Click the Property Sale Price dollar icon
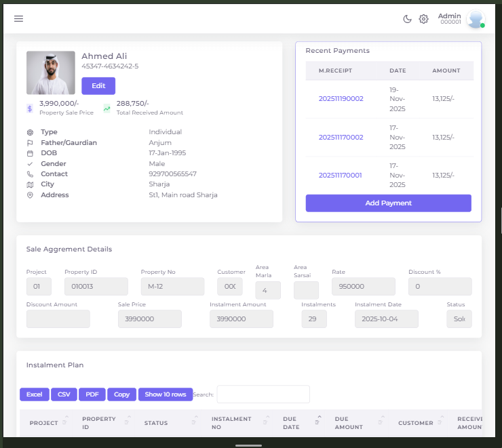502x448 pixels. [30, 108]
